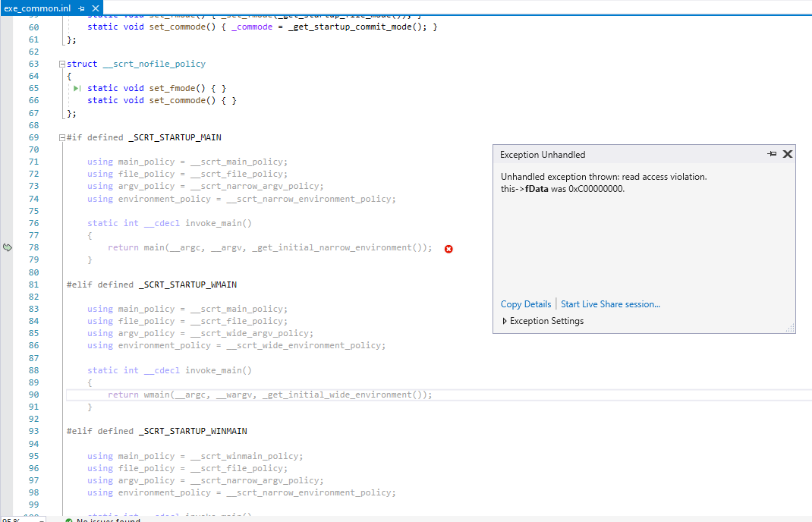Dismiss the Exception Unhandled popup via its X icon
Image resolution: width=812 pixels, height=522 pixels.
click(x=788, y=154)
